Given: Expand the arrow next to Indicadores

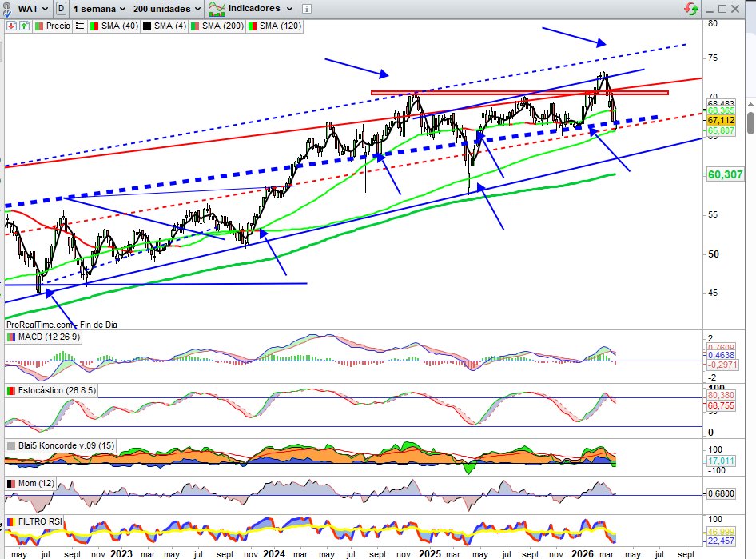Looking at the screenshot, I should [x=289, y=9].
